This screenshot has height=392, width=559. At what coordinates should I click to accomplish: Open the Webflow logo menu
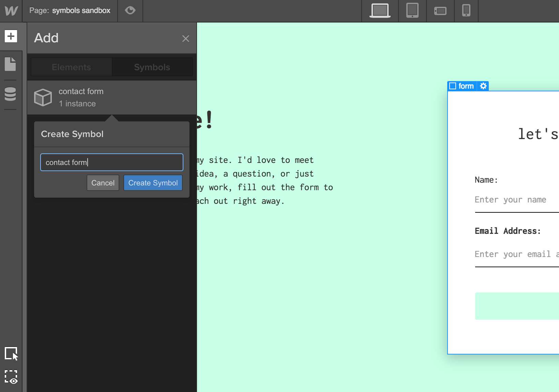(11, 11)
